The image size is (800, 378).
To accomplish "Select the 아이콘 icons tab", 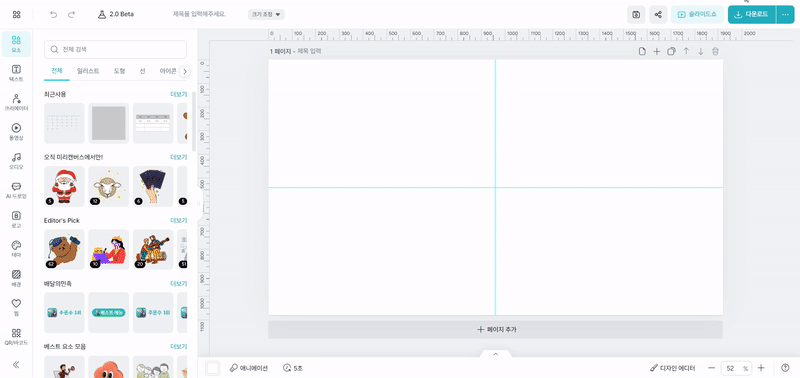I will [168, 71].
